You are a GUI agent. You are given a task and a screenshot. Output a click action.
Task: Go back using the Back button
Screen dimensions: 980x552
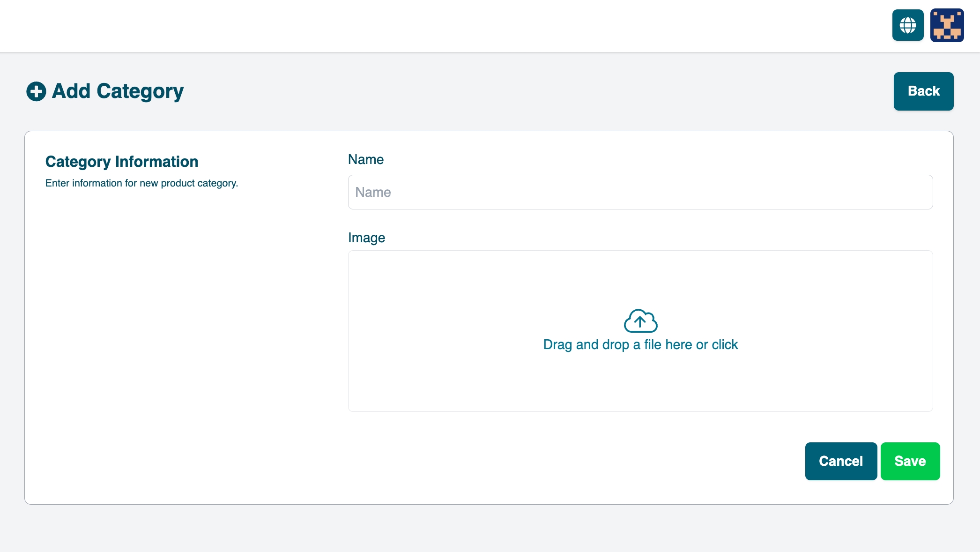(x=923, y=91)
